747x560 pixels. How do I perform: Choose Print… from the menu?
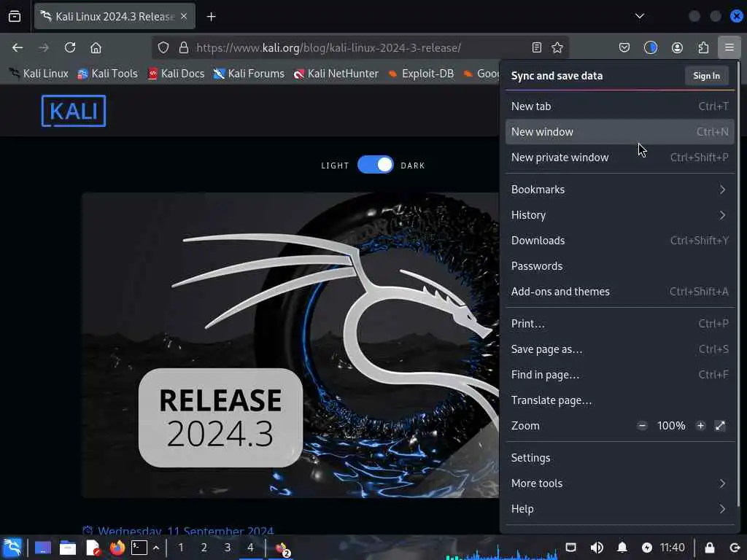[620, 324]
